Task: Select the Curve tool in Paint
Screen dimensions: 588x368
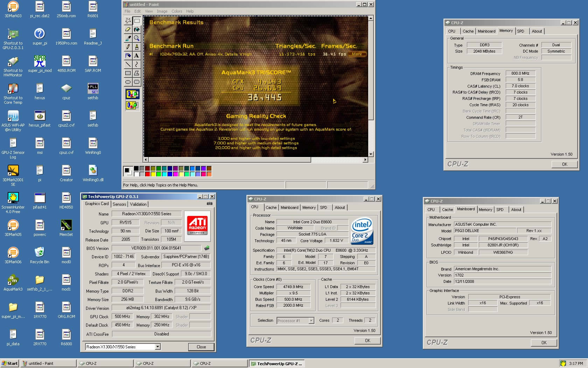Action: [x=137, y=64]
